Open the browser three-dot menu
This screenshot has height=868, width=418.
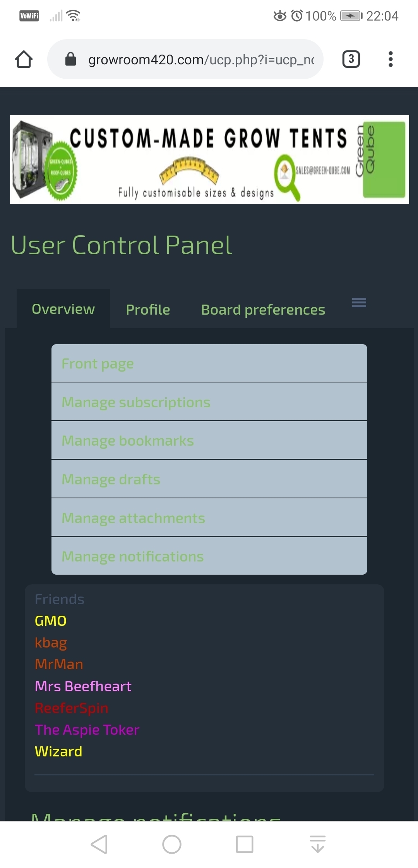point(391,59)
